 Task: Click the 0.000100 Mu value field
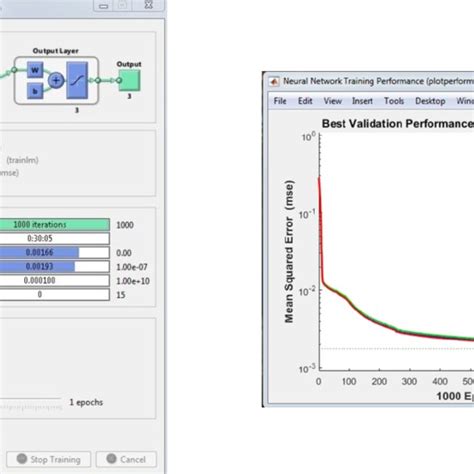click(x=54, y=281)
